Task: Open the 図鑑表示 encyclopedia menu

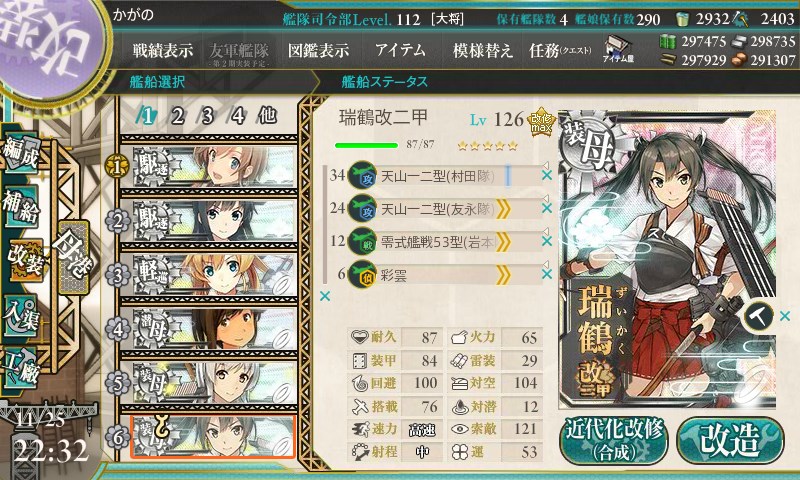Action: click(318, 50)
